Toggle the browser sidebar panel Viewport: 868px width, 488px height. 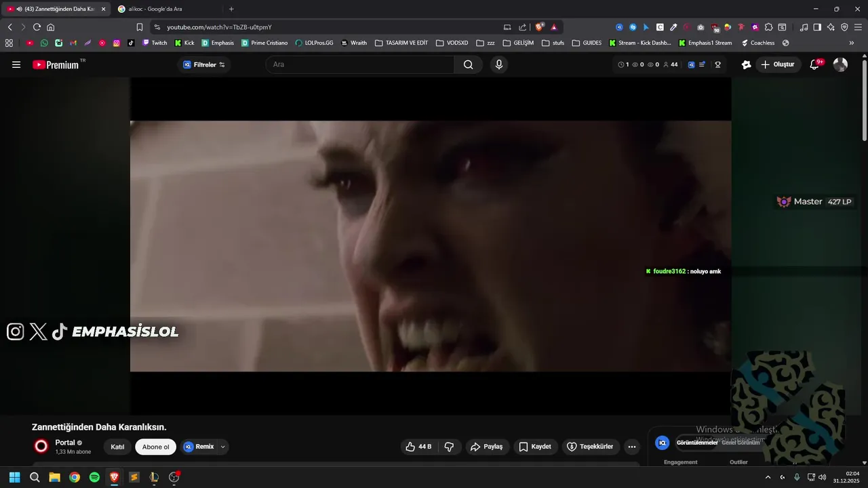point(817,27)
